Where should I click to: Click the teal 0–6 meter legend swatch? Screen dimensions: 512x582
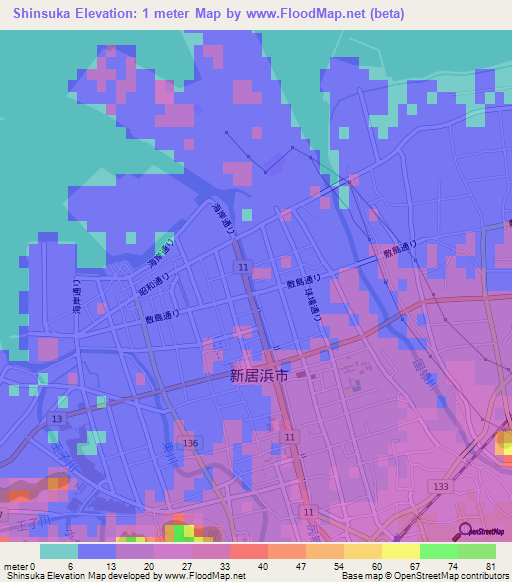click(x=59, y=552)
